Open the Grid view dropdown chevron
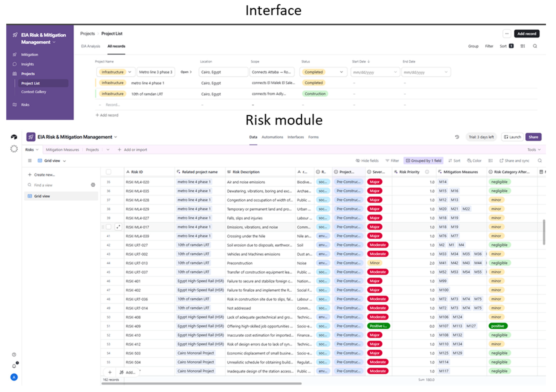 [x=64, y=161]
